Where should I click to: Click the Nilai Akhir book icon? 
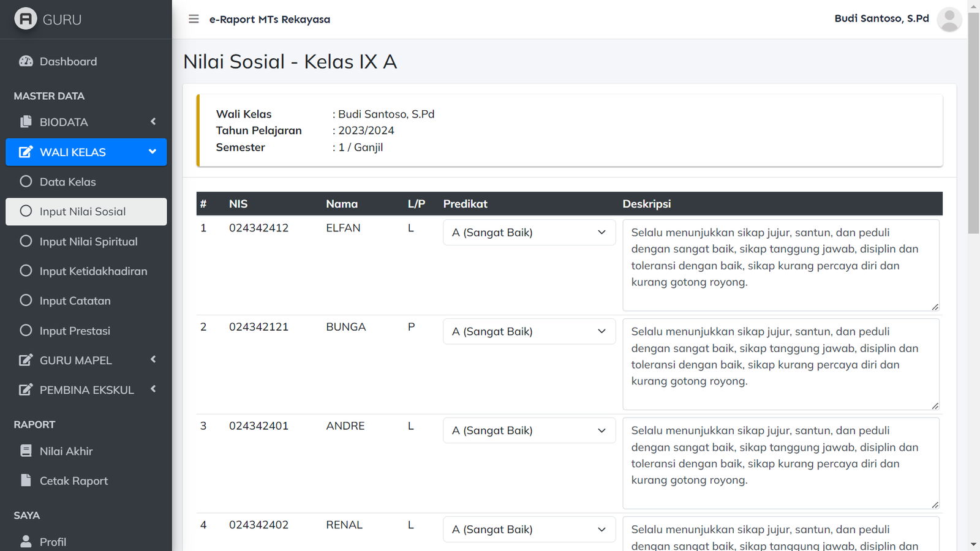tap(26, 451)
